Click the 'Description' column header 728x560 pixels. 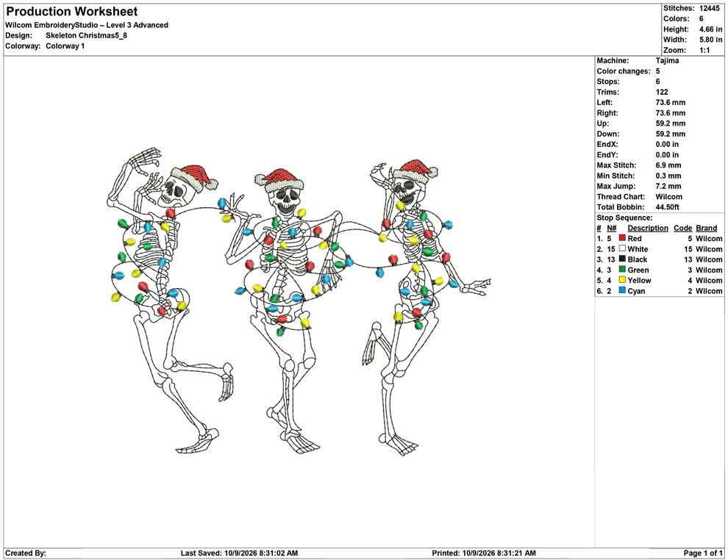click(648, 228)
